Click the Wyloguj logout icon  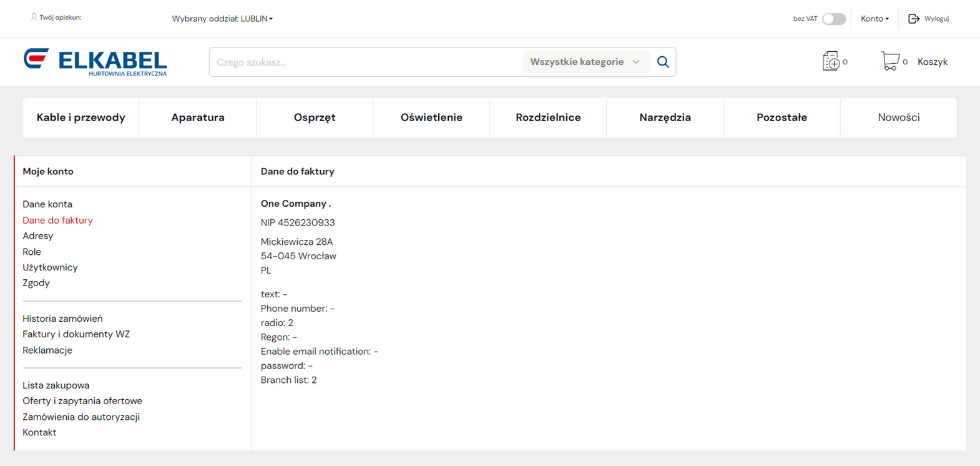(x=914, y=19)
